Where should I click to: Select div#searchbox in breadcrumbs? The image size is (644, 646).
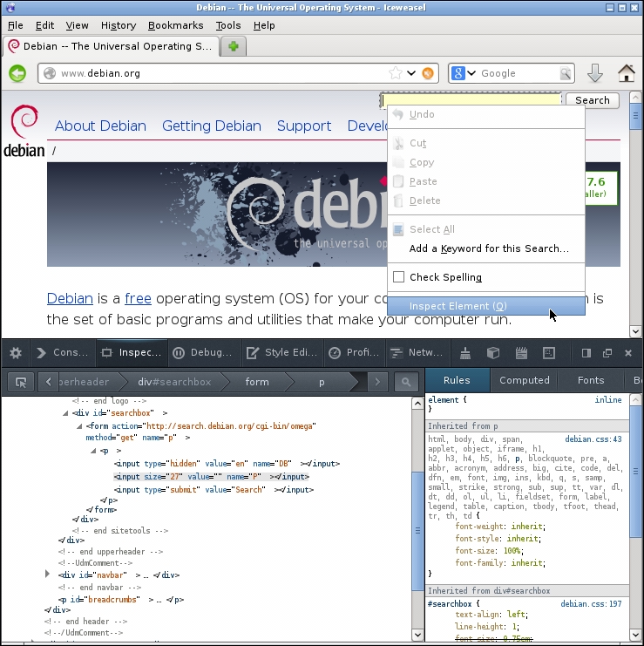click(x=174, y=382)
